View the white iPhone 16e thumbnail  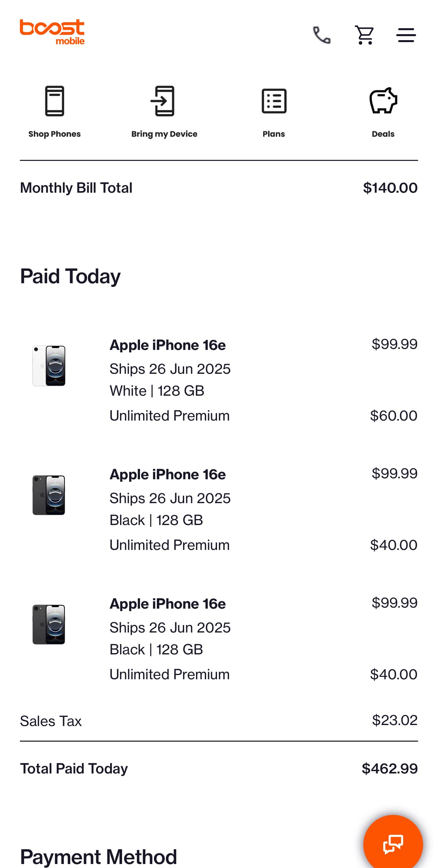49,366
